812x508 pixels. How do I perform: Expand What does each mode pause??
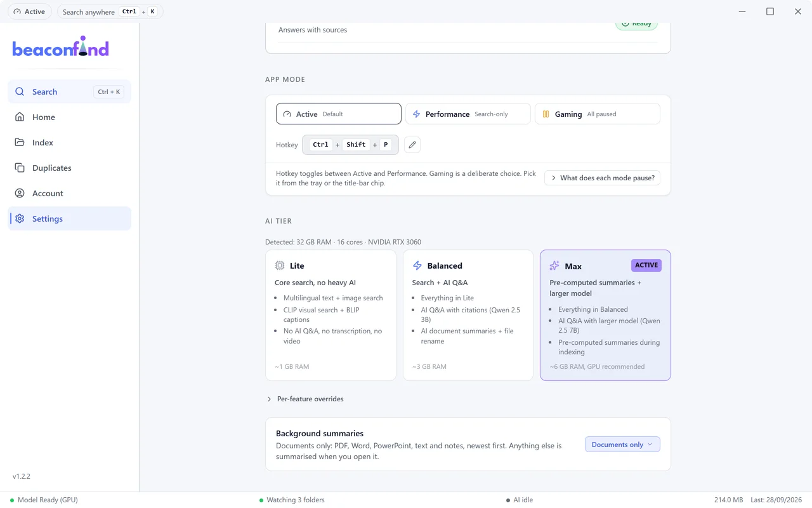tap(602, 178)
